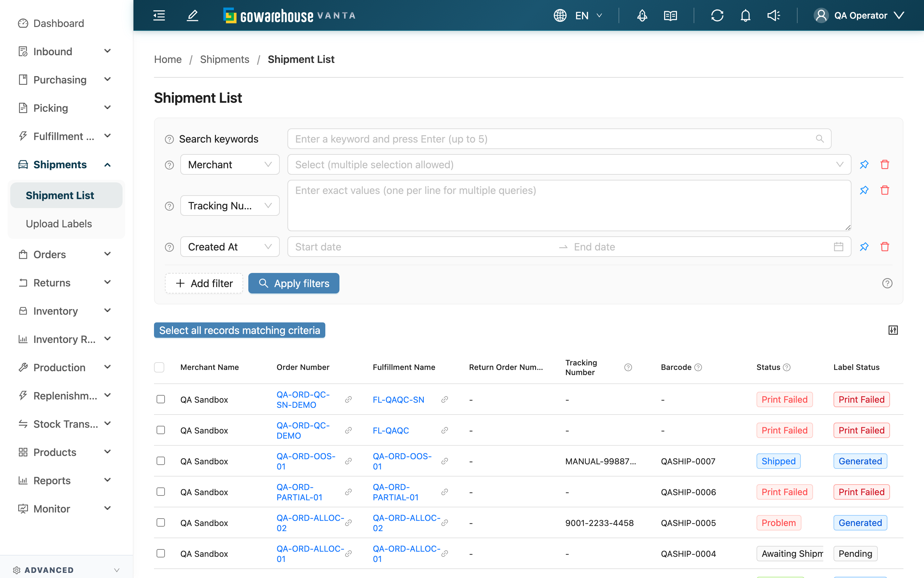Open order link QA-ORD-OOS-01

point(306,461)
